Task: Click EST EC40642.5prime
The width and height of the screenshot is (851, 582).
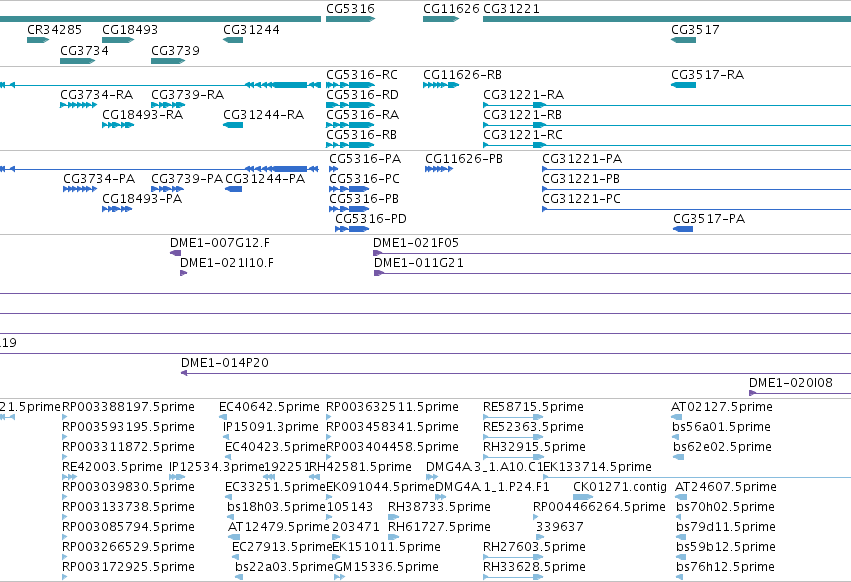Action: click(269, 407)
